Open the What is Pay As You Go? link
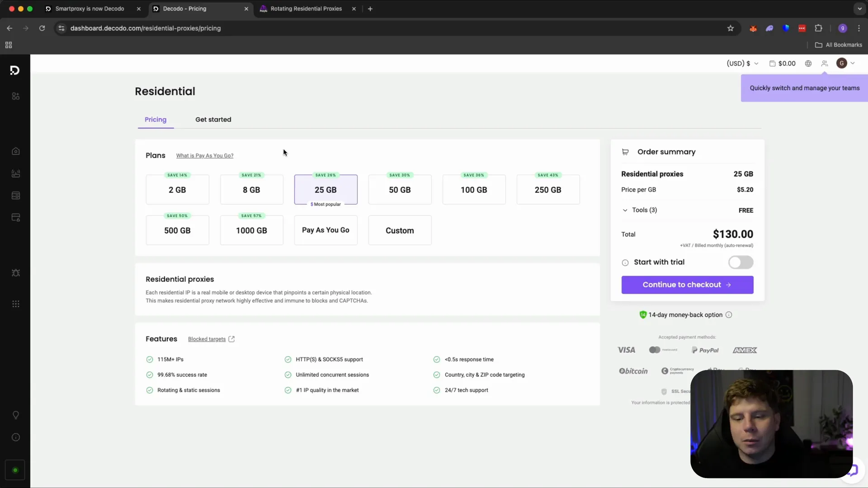 205,156
